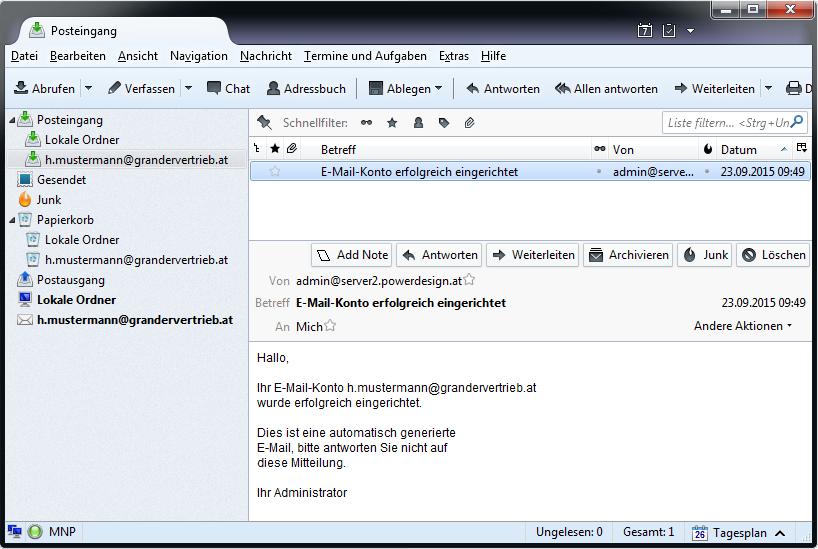Click in the Liste filtern search field
This screenshot has height=549, width=818.
[x=733, y=123]
